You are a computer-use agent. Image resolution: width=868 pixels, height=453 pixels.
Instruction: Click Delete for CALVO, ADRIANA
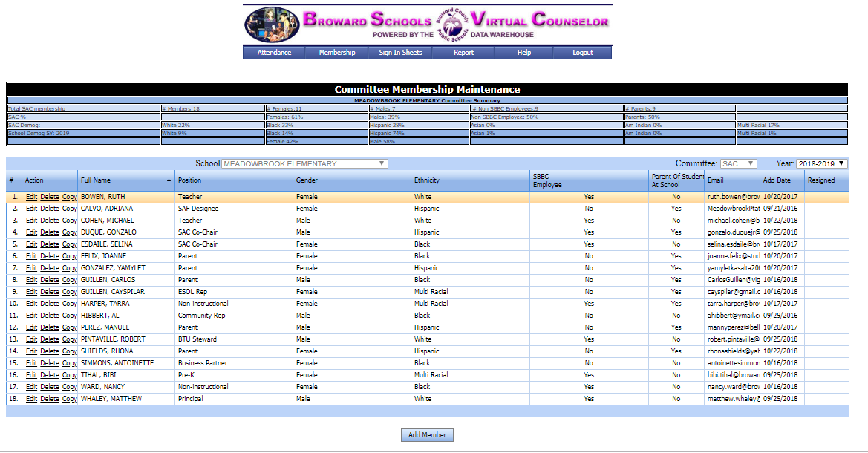pyautogui.click(x=49, y=209)
